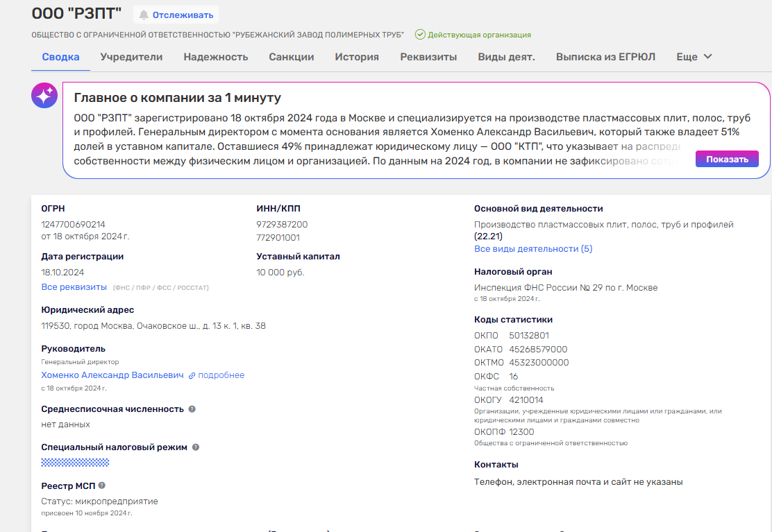Open Все виды деятельности (5) link
This screenshot has height=532, width=772.
point(533,248)
